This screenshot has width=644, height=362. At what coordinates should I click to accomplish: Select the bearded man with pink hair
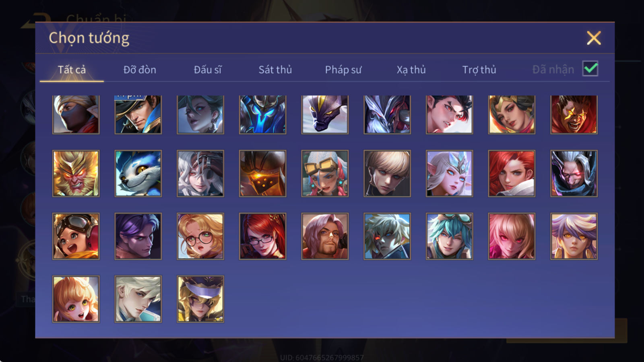(325, 236)
